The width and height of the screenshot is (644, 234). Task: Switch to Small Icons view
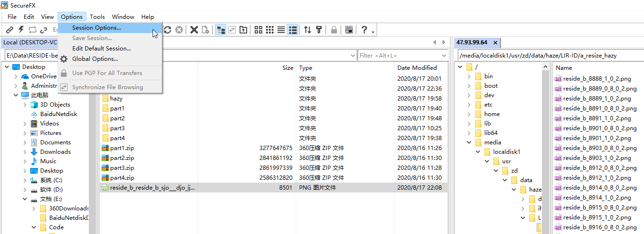[270, 30]
